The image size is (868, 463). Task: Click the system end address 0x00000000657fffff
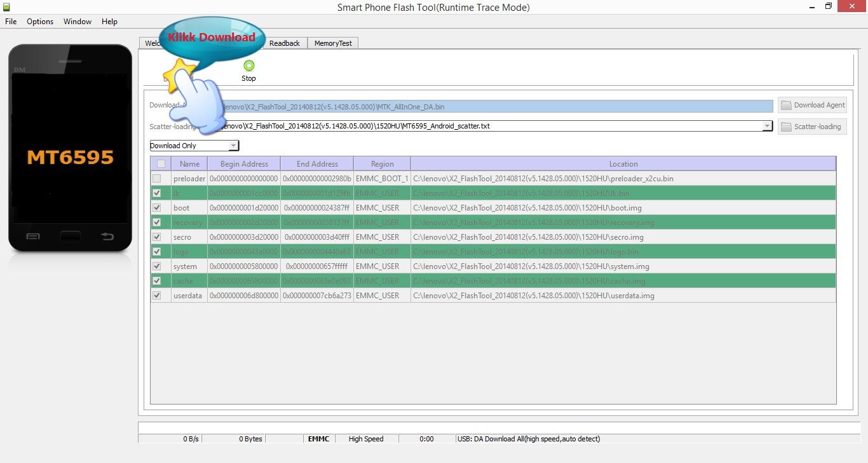pos(317,266)
